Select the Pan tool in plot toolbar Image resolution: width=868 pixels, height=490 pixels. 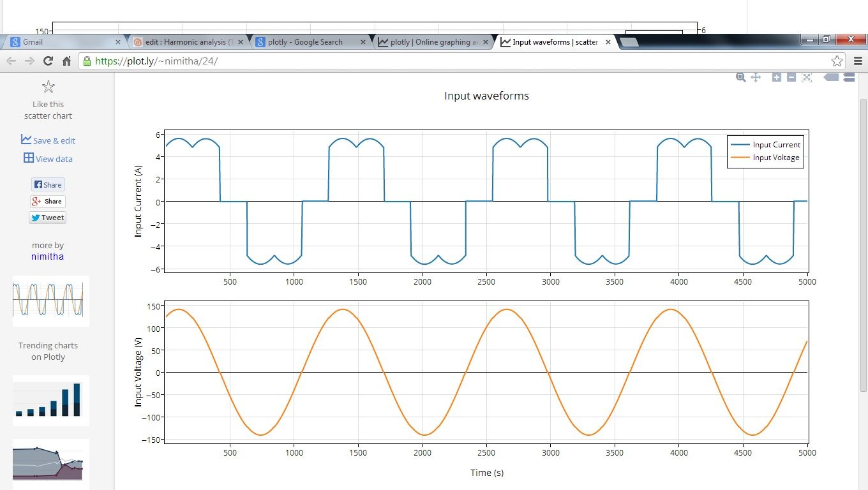click(756, 77)
